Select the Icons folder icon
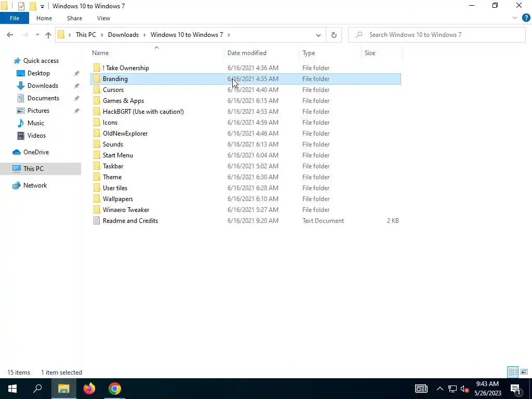532x399 pixels. (x=97, y=123)
